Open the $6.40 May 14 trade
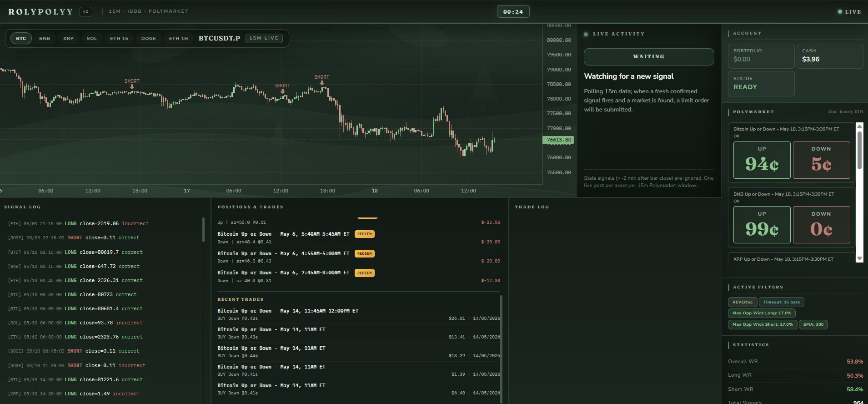Image resolution: width=868 pixels, height=404 pixels. pyautogui.click(x=358, y=389)
